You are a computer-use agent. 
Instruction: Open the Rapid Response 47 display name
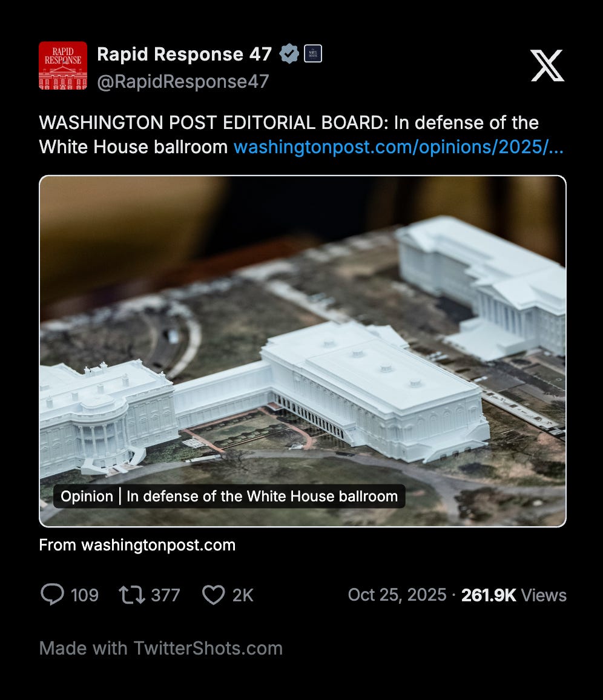click(184, 54)
